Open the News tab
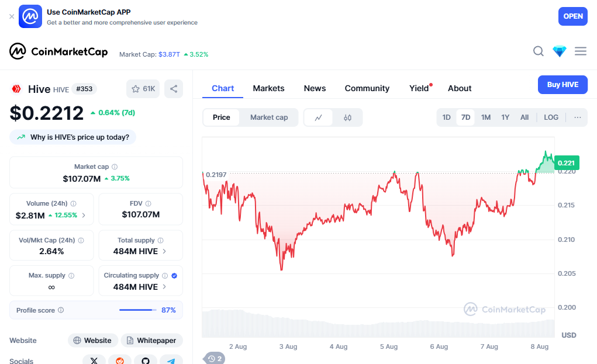 [315, 88]
